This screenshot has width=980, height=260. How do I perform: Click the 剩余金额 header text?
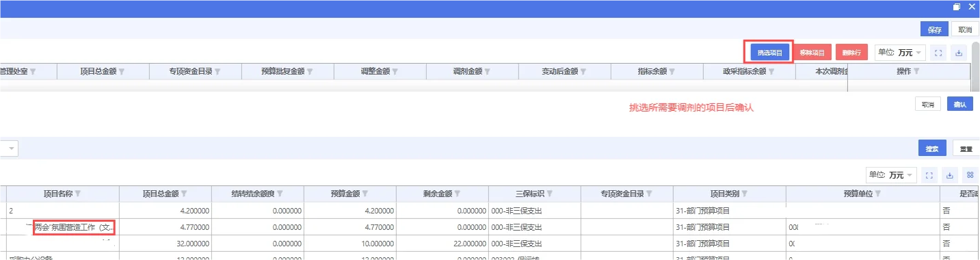point(438,193)
